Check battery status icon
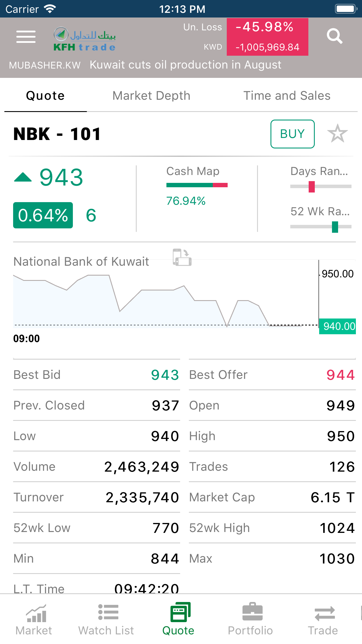 (346, 9)
